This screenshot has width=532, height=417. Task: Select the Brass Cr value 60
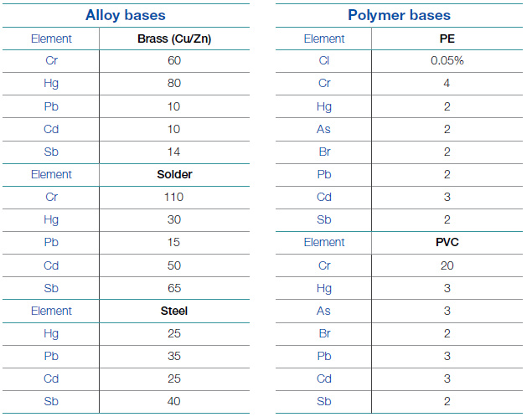(x=174, y=60)
